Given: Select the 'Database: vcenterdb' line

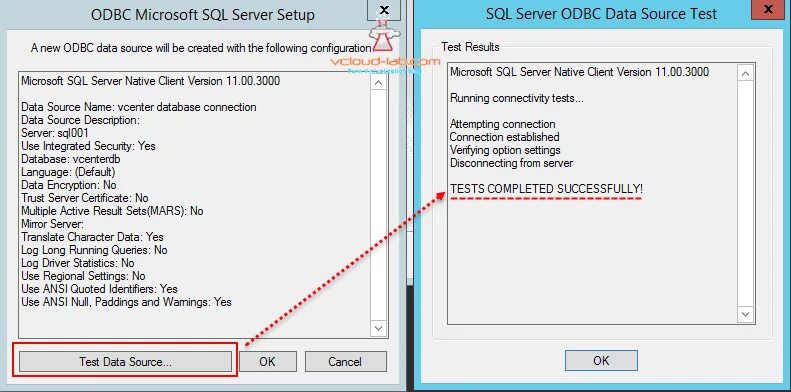Looking at the screenshot, I should (71, 159).
